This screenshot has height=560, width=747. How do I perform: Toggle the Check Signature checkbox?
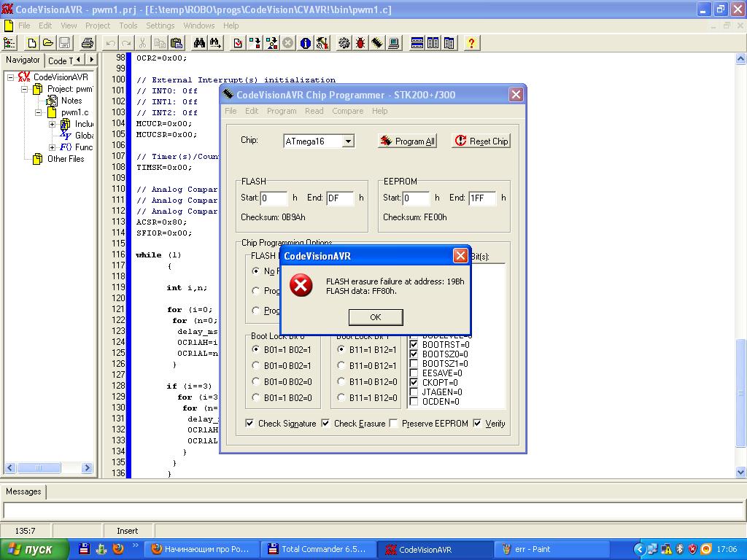(x=250, y=423)
